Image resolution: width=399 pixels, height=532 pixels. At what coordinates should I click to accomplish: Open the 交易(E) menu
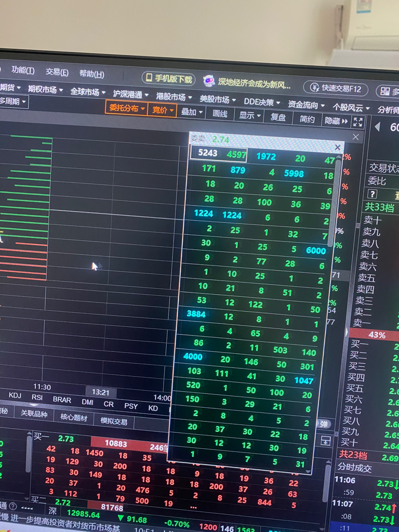coord(57,72)
